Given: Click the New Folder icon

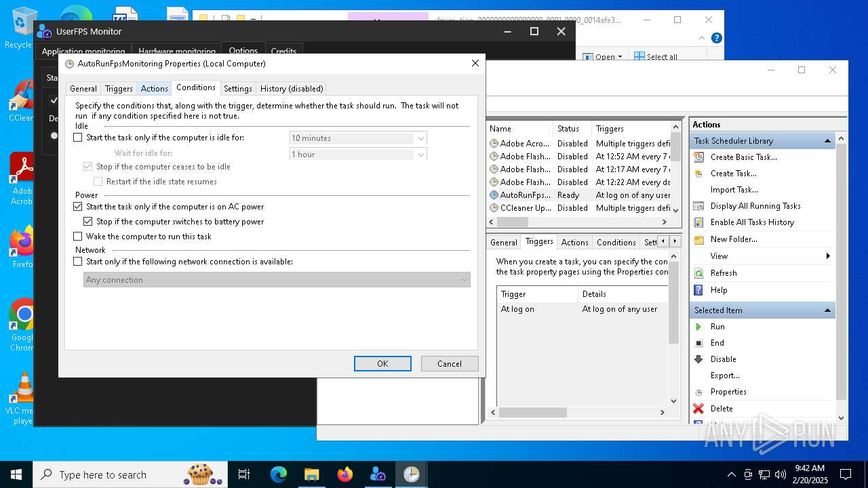Looking at the screenshot, I should (x=698, y=239).
